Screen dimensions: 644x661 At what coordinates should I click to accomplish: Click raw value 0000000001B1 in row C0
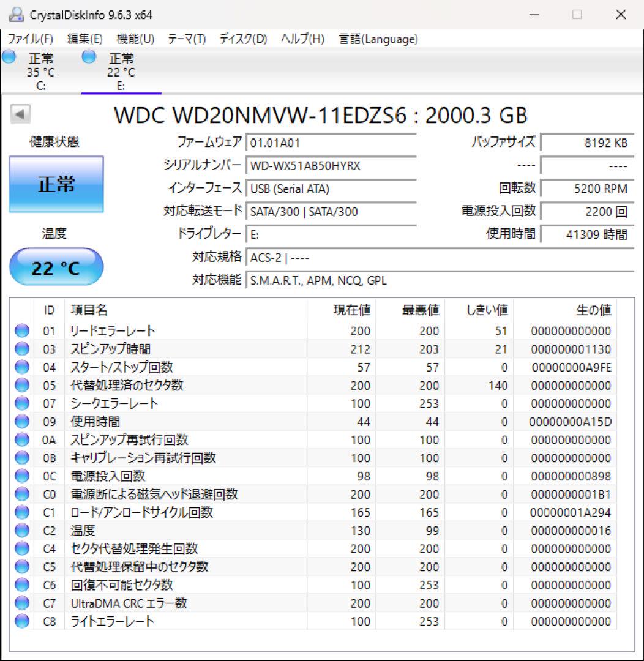coord(571,494)
